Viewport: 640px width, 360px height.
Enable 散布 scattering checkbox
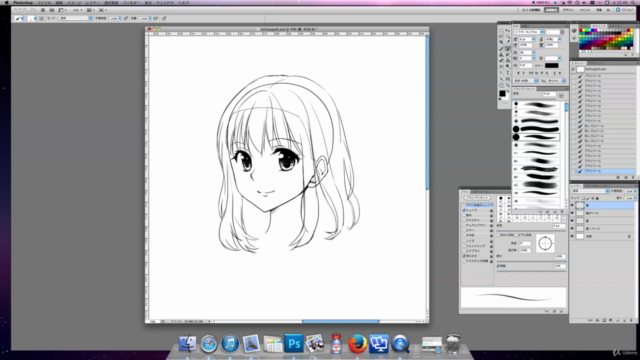point(464,215)
